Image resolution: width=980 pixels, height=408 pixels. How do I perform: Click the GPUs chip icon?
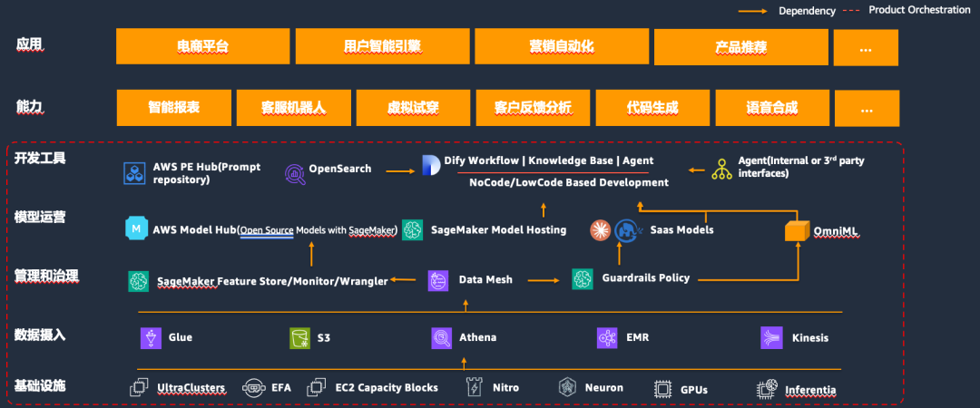tap(663, 389)
